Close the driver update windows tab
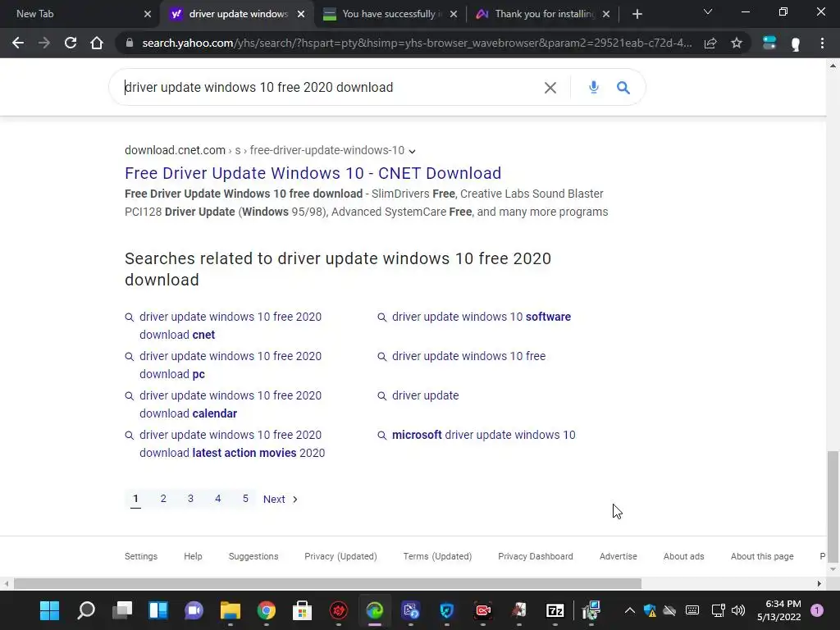The width and height of the screenshot is (840, 630). (301, 14)
